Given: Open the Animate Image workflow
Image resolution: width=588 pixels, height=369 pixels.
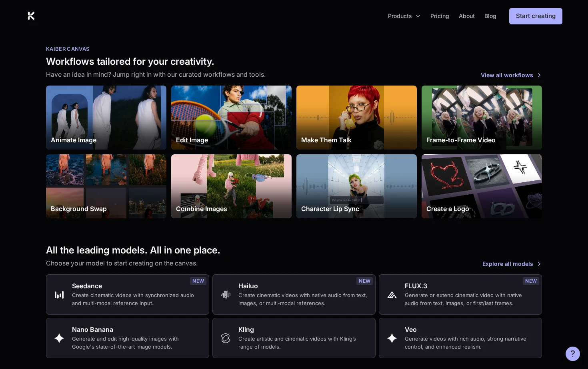Looking at the screenshot, I should [x=106, y=118].
